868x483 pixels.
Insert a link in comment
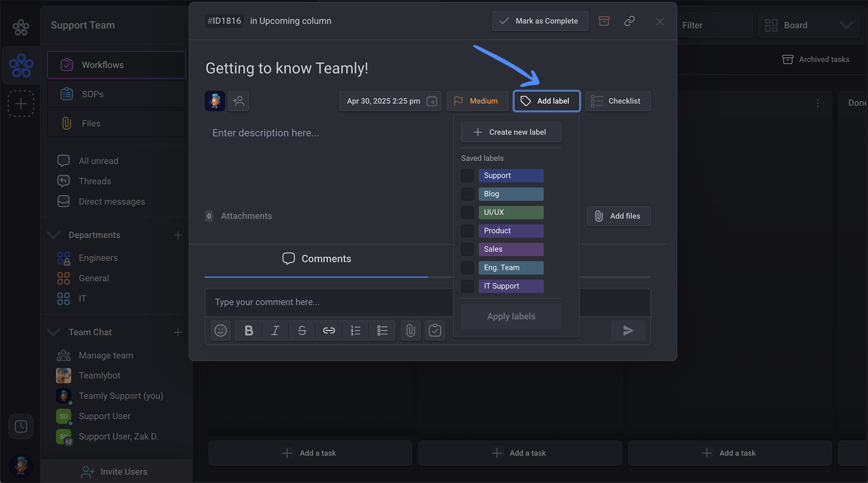pos(329,330)
